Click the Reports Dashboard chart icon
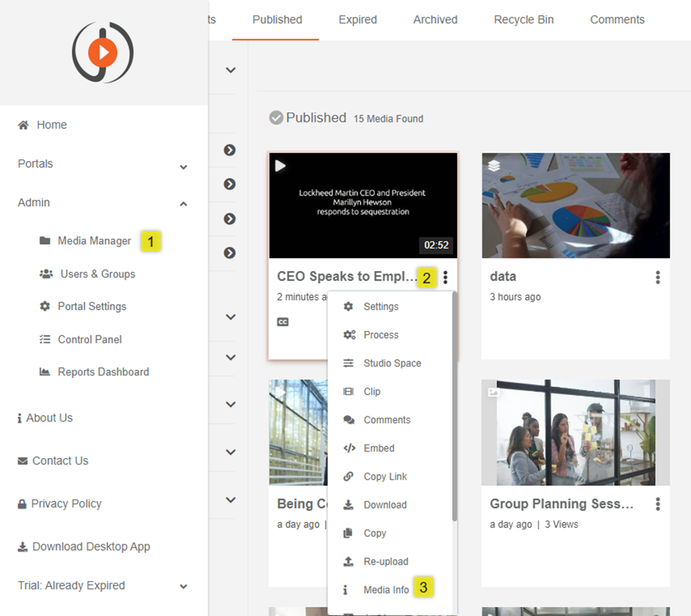Viewport: 691px width, 616px height. pos(45,371)
